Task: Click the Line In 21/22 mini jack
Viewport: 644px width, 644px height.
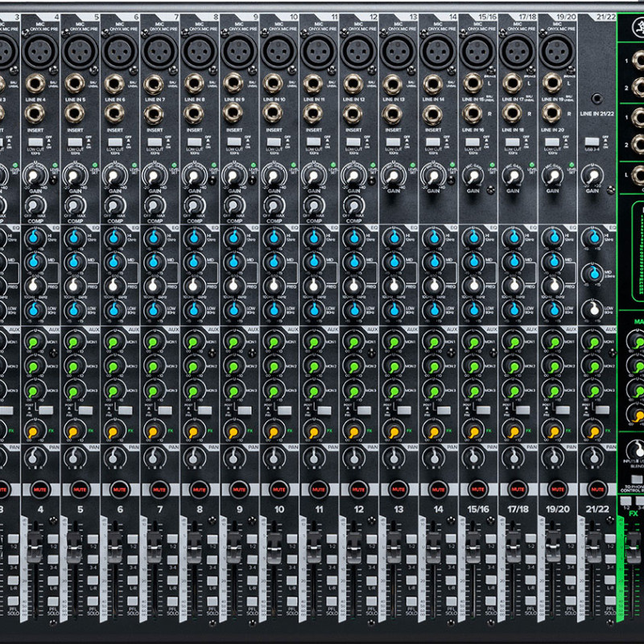Action: point(597,98)
